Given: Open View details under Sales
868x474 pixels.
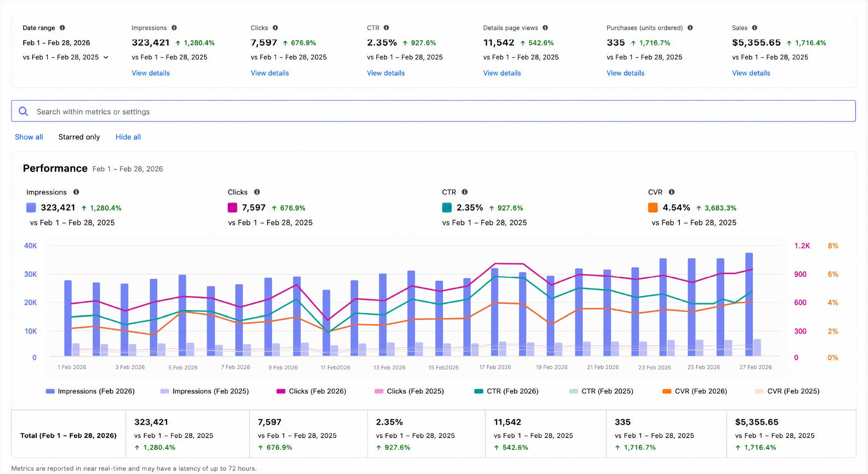Looking at the screenshot, I should (751, 73).
